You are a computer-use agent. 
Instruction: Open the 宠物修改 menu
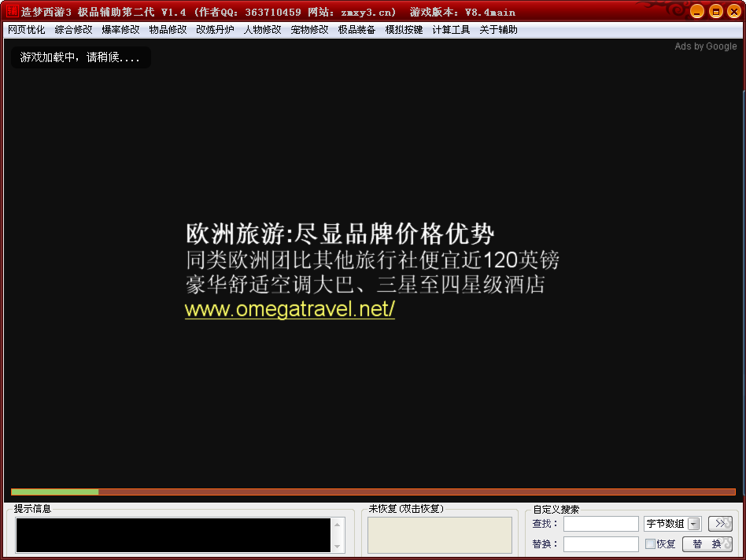coord(310,30)
